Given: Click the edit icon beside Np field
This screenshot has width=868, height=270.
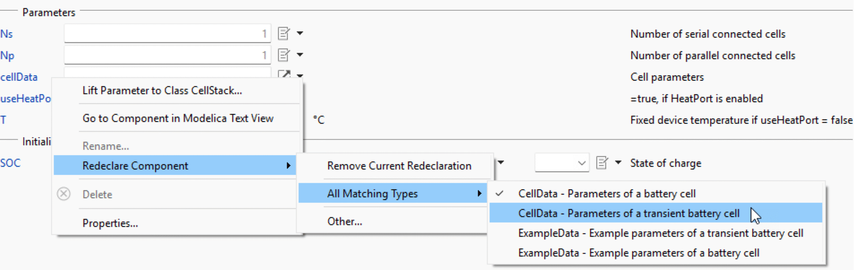Looking at the screenshot, I should (x=284, y=55).
